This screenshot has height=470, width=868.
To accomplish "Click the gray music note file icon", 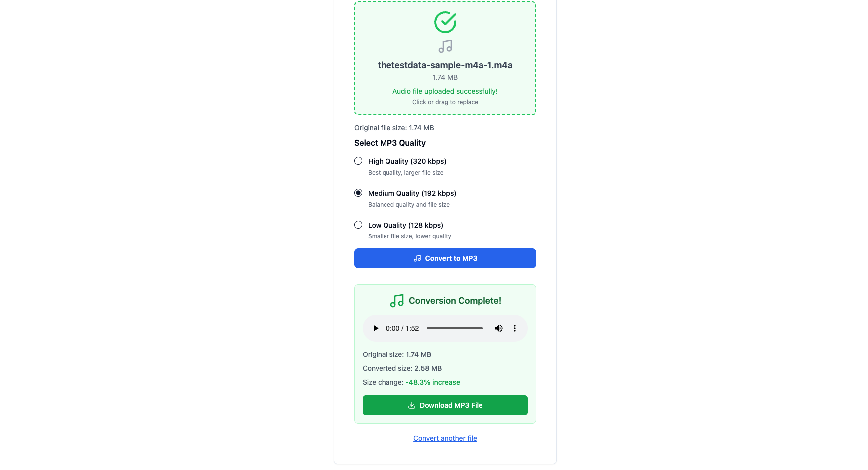I will [445, 47].
